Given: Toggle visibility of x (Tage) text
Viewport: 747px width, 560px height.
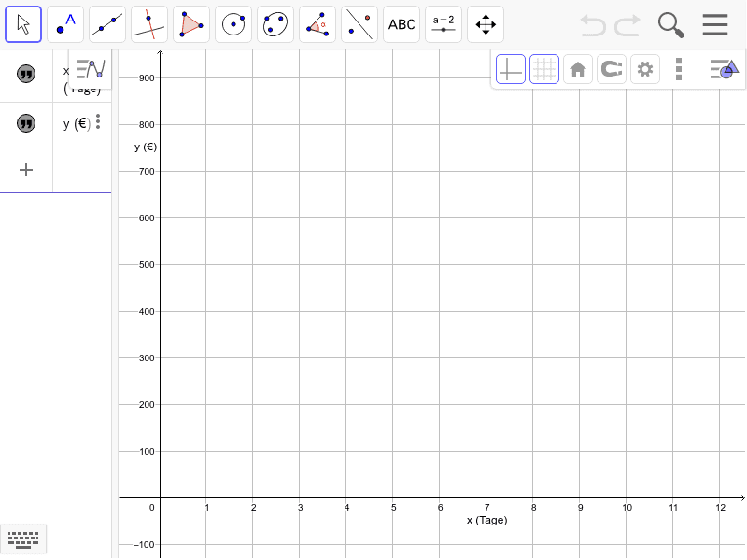Looking at the screenshot, I should [26, 74].
